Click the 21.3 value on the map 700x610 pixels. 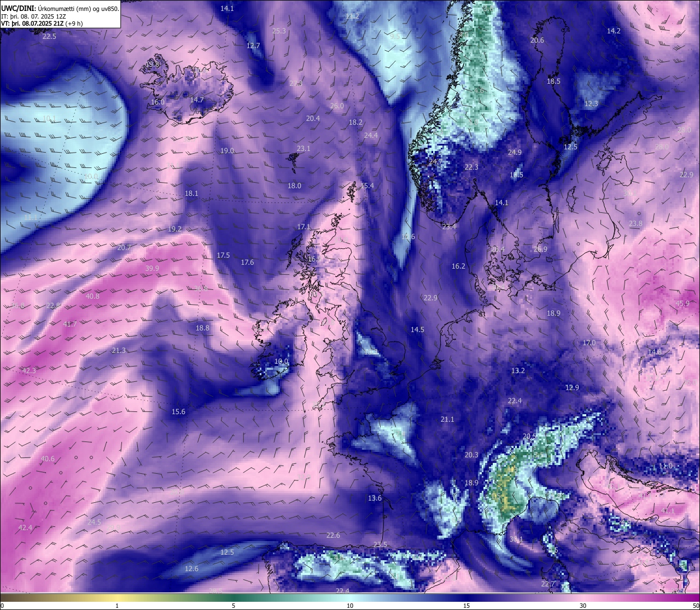pyautogui.click(x=119, y=351)
